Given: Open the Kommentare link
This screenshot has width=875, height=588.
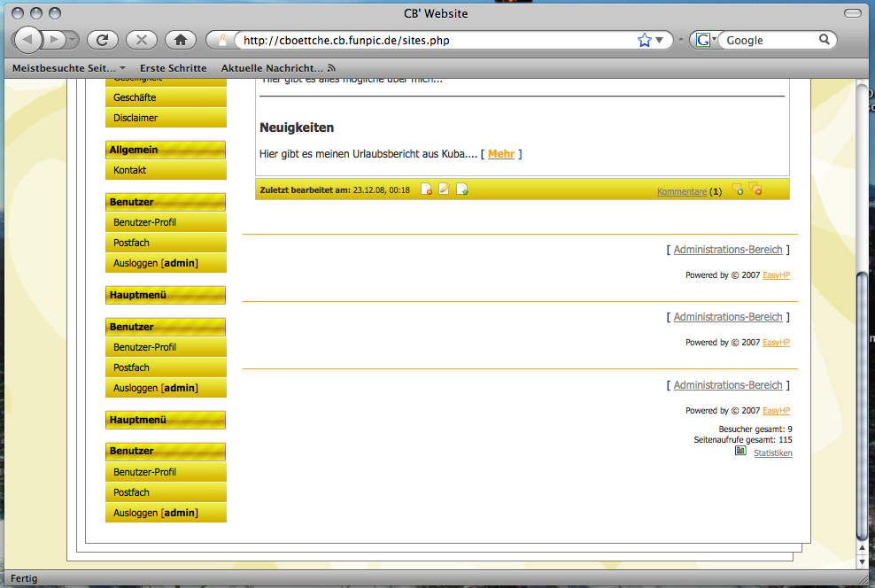Looking at the screenshot, I should 681,191.
